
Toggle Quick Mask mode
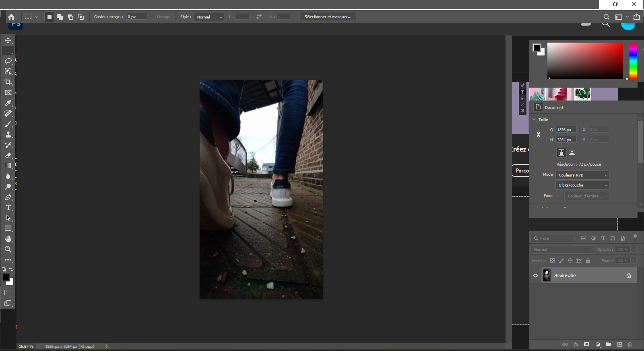coord(8,293)
